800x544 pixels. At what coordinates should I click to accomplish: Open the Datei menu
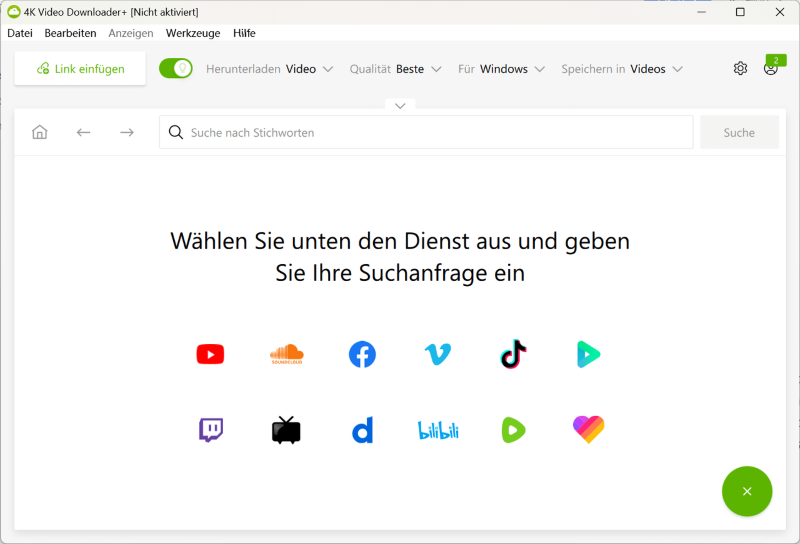coord(20,33)
